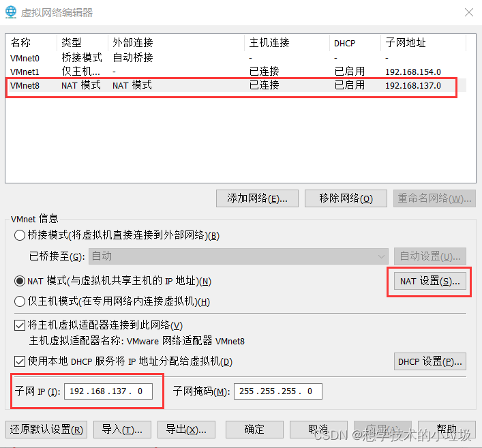
Task: Toggle 使用本地 DHCP 服务 checkbox
Action: pyautogui.click(x=20, y=361)
